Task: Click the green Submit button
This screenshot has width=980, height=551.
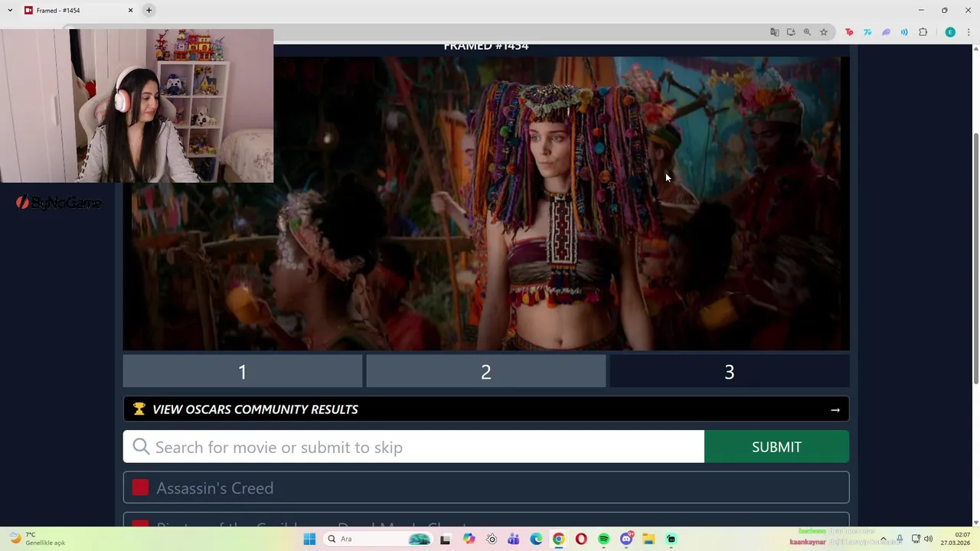Action: pos(776,447)
